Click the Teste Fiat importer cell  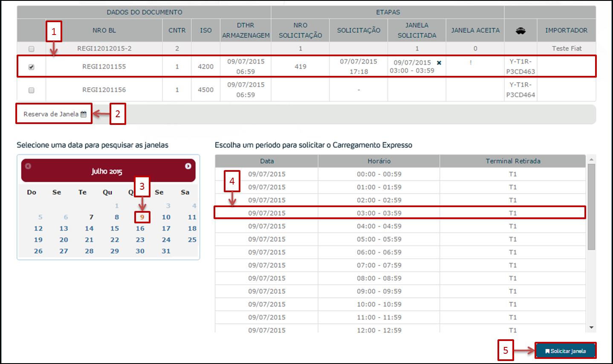(x=567, y=49)
